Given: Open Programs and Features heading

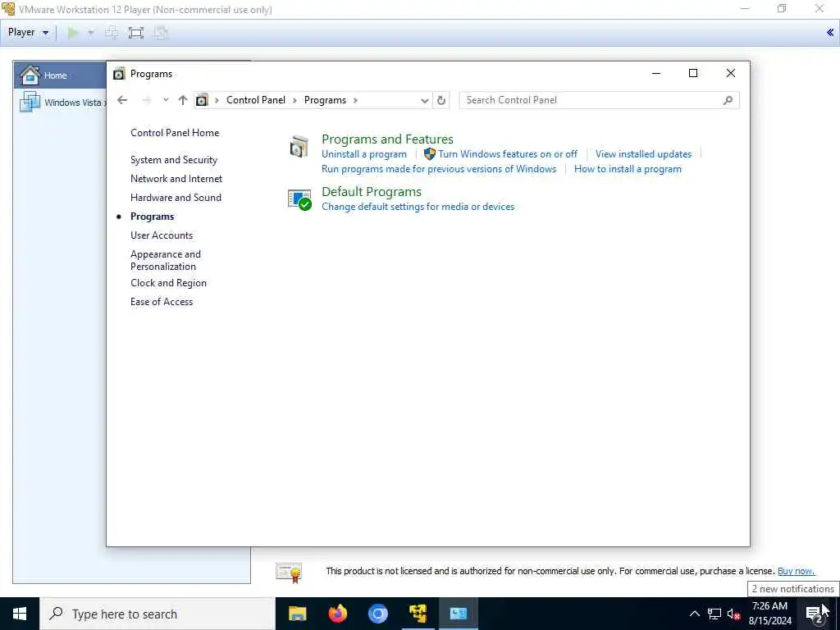Looking at the screenshot, I should tap(387, 139).
